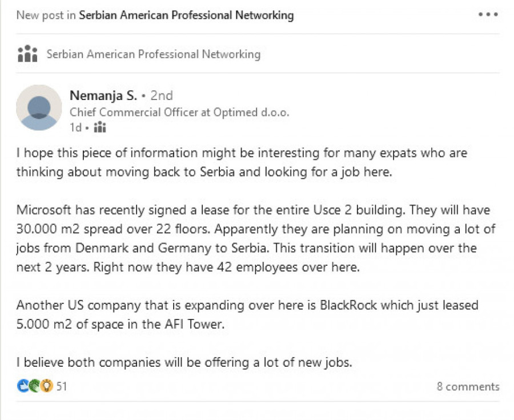Click the "New post in" label text
The height and width of the screenshot is (420, 514).
(46, 15)
